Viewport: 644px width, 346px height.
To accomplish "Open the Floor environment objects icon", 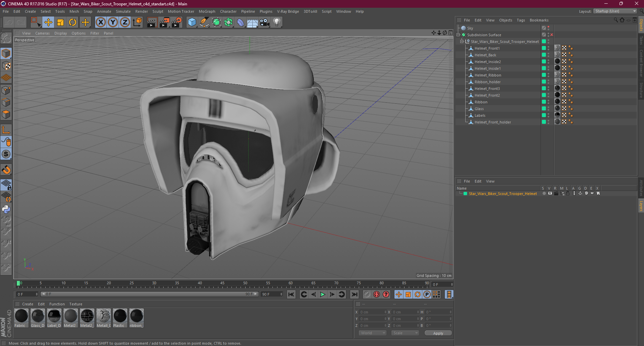I will 252,22.
